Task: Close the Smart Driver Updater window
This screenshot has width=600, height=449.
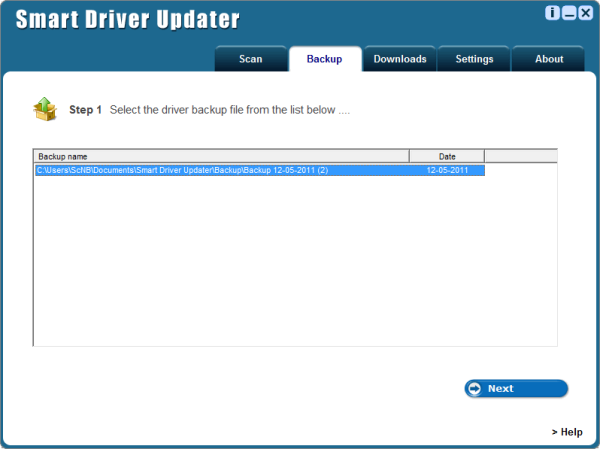Action: [x=585, y=13]
